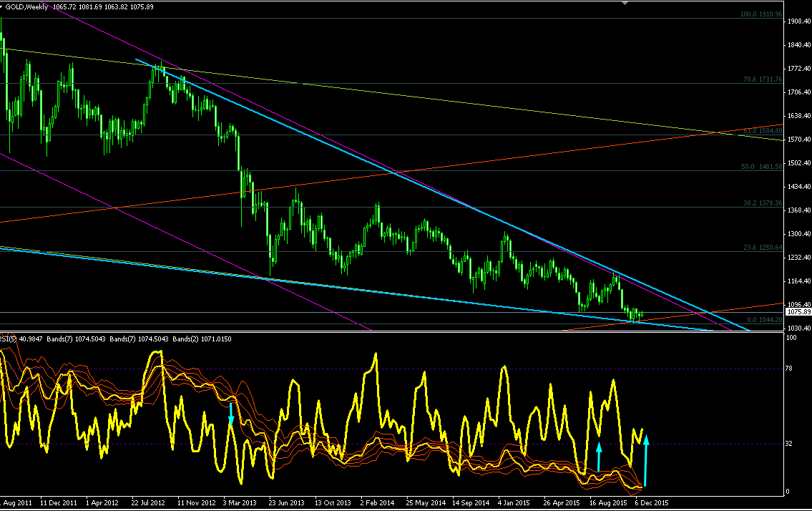Click the 6 Dec 2015 date label

[652, 502]
